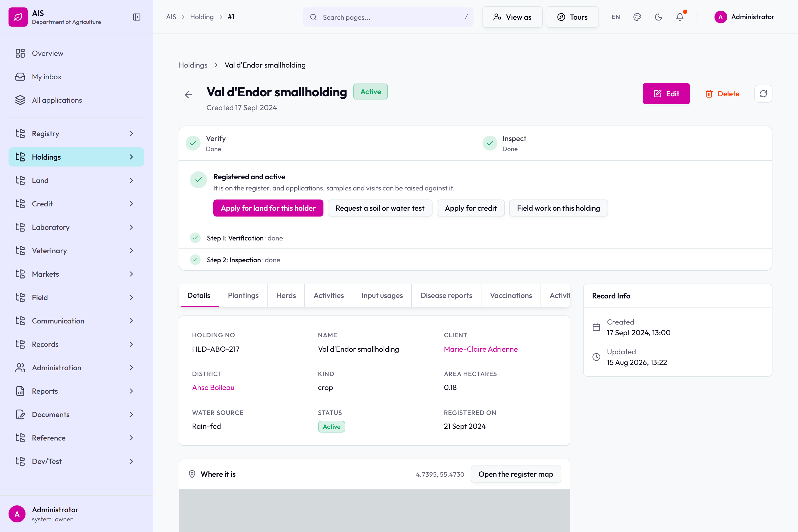Click the Inspect step check icon

click(x=490, y=143)
